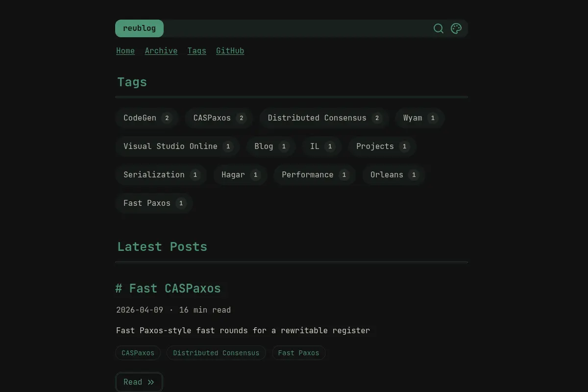Open the Tags nav link

tap(196, 51)
